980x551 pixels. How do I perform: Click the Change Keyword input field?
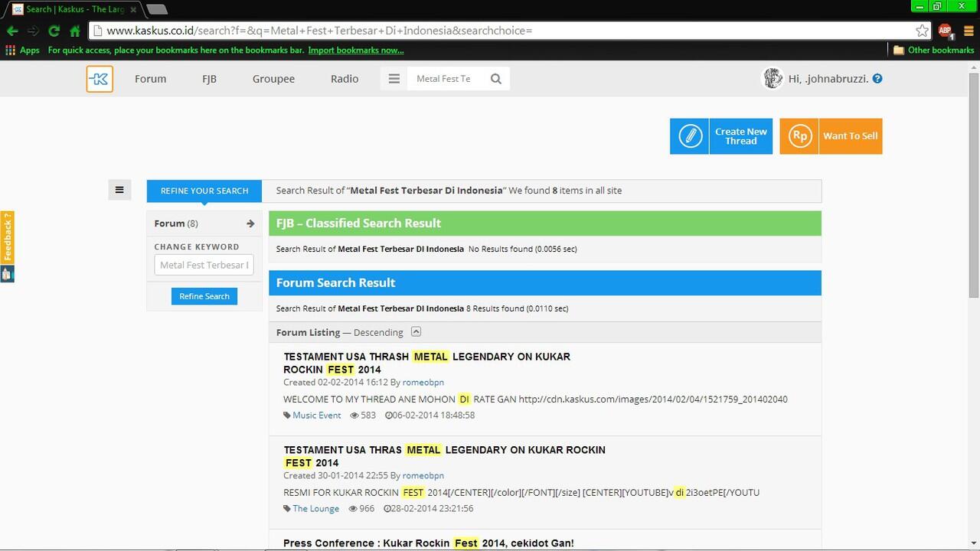(x=204, y=265)
